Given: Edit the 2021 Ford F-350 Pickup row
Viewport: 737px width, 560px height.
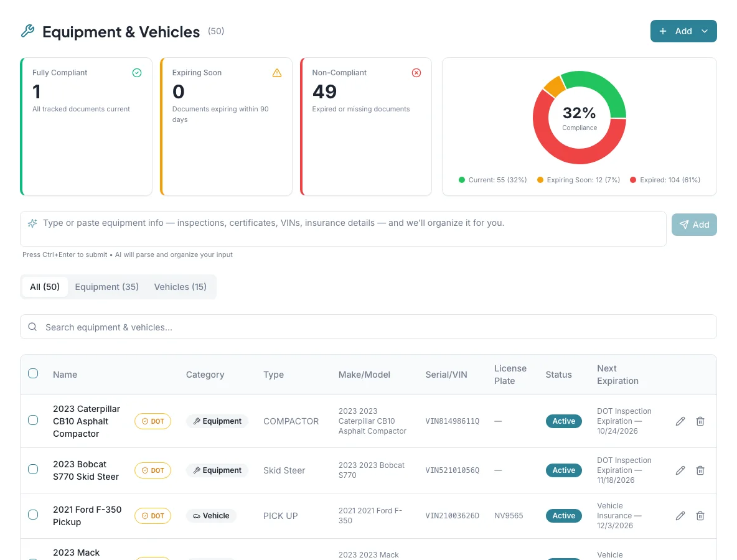Looking at the screenshot, I should 680,516.
